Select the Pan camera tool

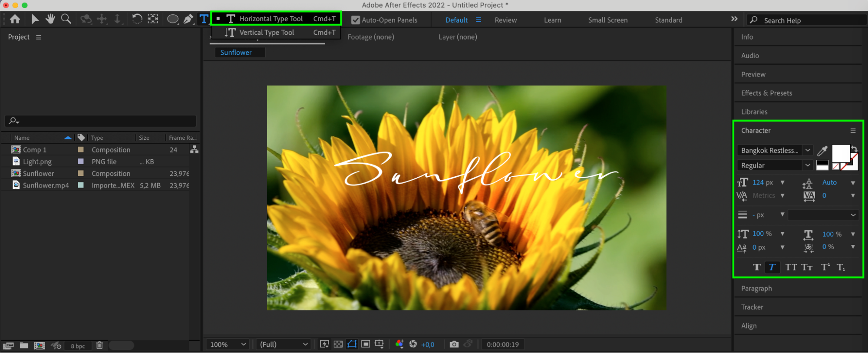(x=102, y=19)
